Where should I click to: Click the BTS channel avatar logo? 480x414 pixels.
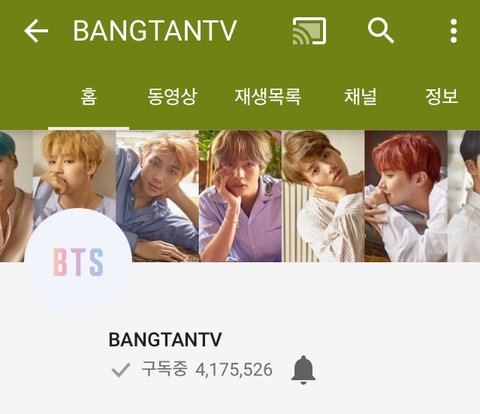pyautogui.click(x=78, y=262)
